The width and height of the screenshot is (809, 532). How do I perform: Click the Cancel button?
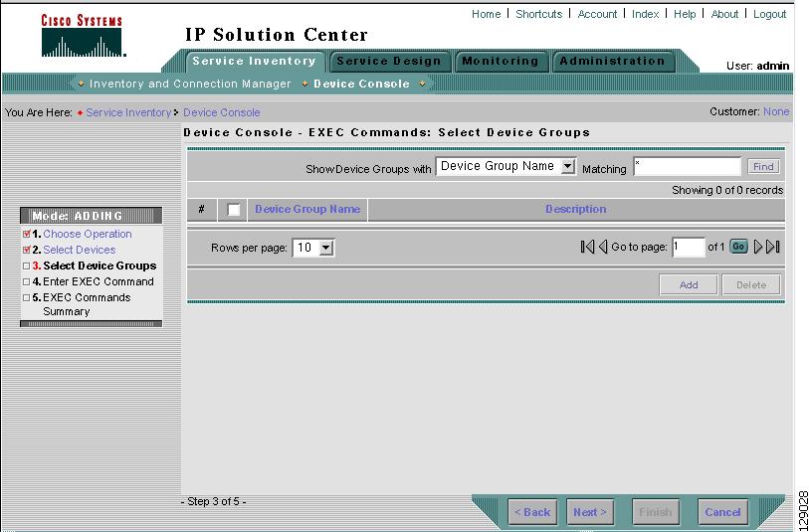coord(722,512)
